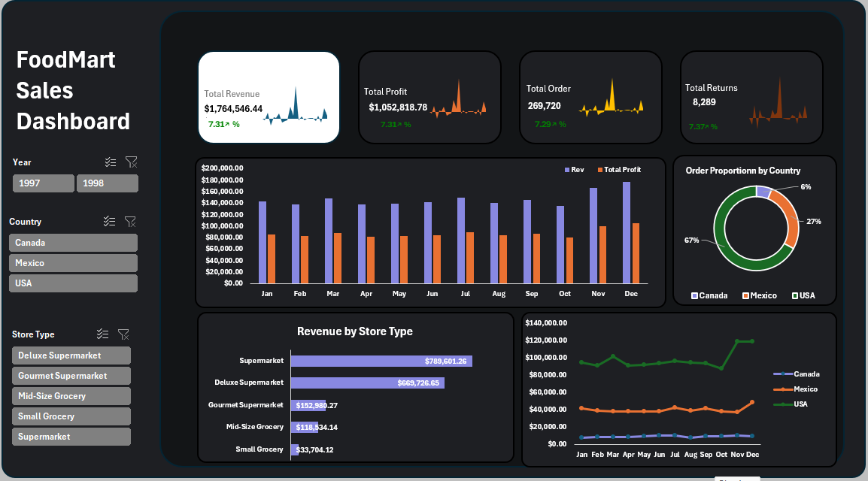Clear filter on Store Type slicer
The image size is (868, 481).
point(123,334)
